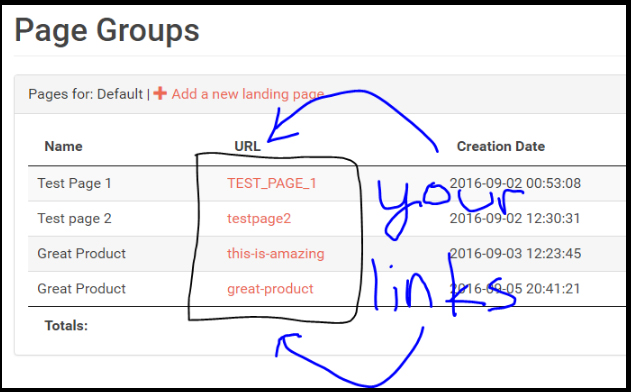The height and width of the screenshot is (392, 631).
Task: Select the Creation Date column header
Action: coord(501,146)
